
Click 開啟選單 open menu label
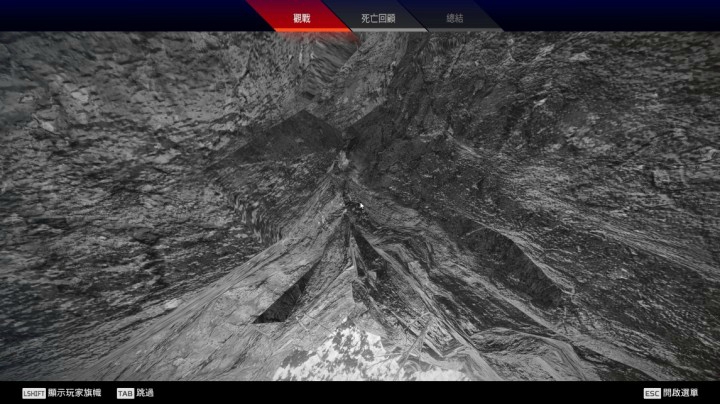point(681,393)
